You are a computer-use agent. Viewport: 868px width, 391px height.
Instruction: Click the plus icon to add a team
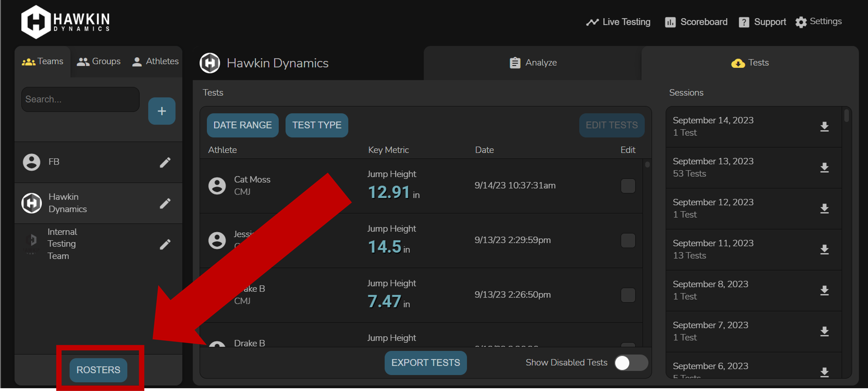161,111
